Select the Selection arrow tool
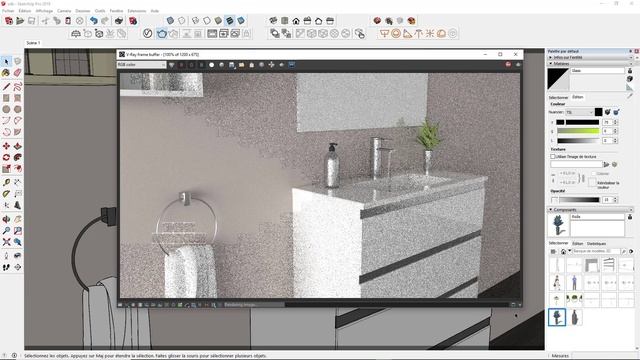This screenshot has height=360, width=640. click(6, 61)
